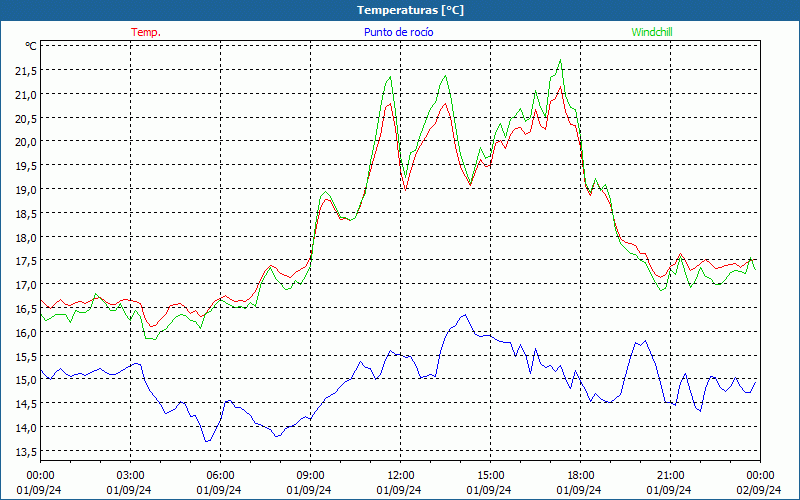The height and width of the screenshot is (500, 800).
Task: Click the '19,5' y-axis value
Action: 26,166
